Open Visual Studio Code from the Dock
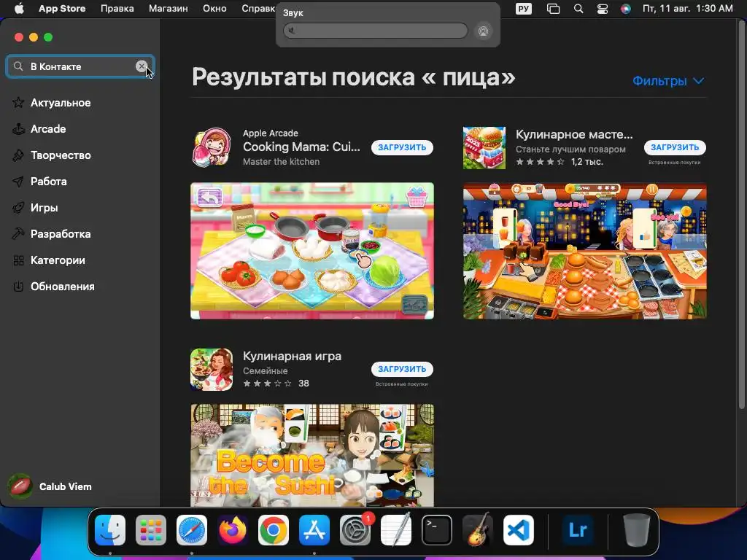This screenshot has height=560, width=747. tap(519, 530)
